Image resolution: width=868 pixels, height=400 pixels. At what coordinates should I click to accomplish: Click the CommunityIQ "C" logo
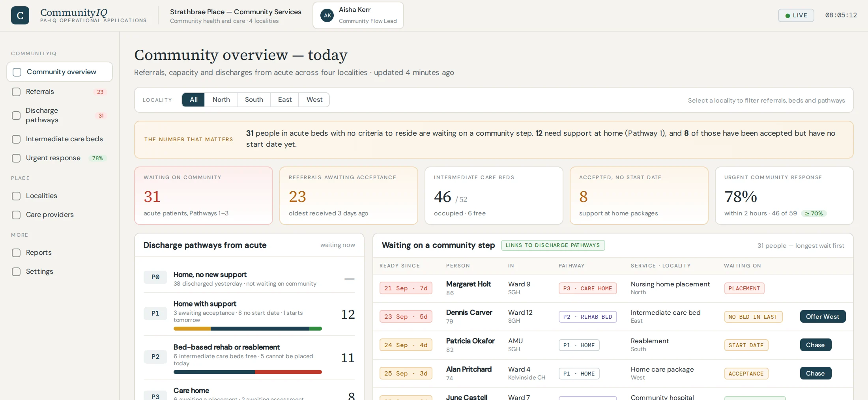20,15
